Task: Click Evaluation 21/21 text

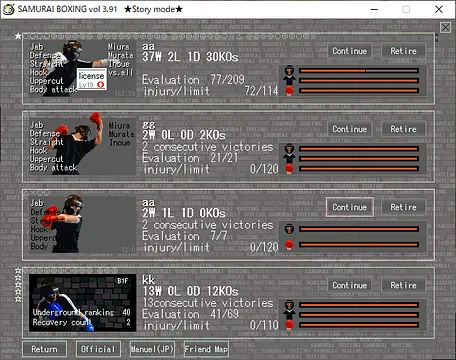Action: tap(190, 158)
